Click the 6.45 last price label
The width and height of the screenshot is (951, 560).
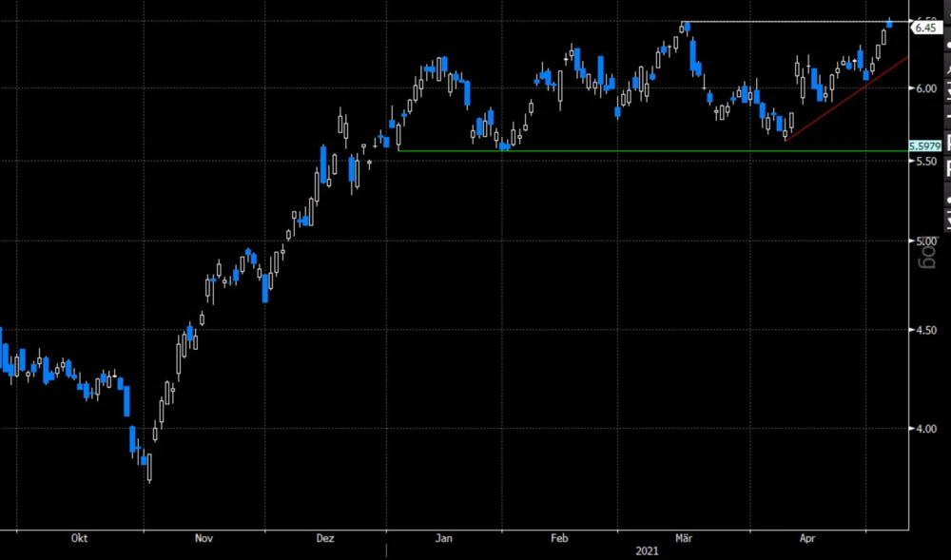click(x=927, y=29)
